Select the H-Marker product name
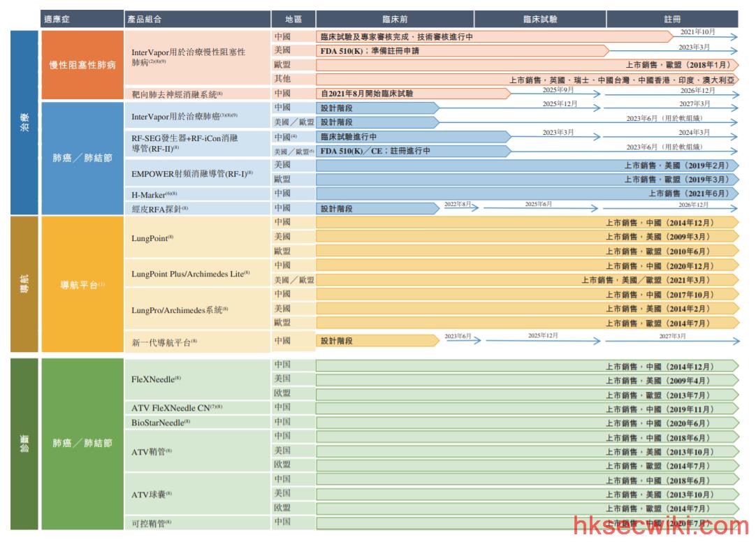The image size is (756, 542). (154, 195)
